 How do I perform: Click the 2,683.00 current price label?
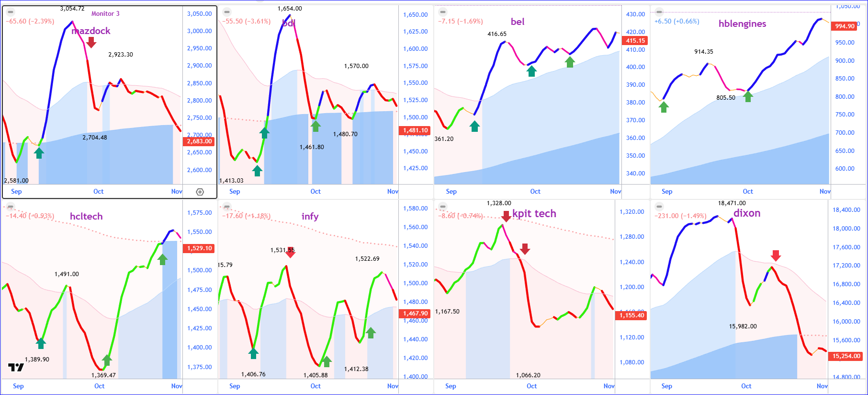[199, 141]
